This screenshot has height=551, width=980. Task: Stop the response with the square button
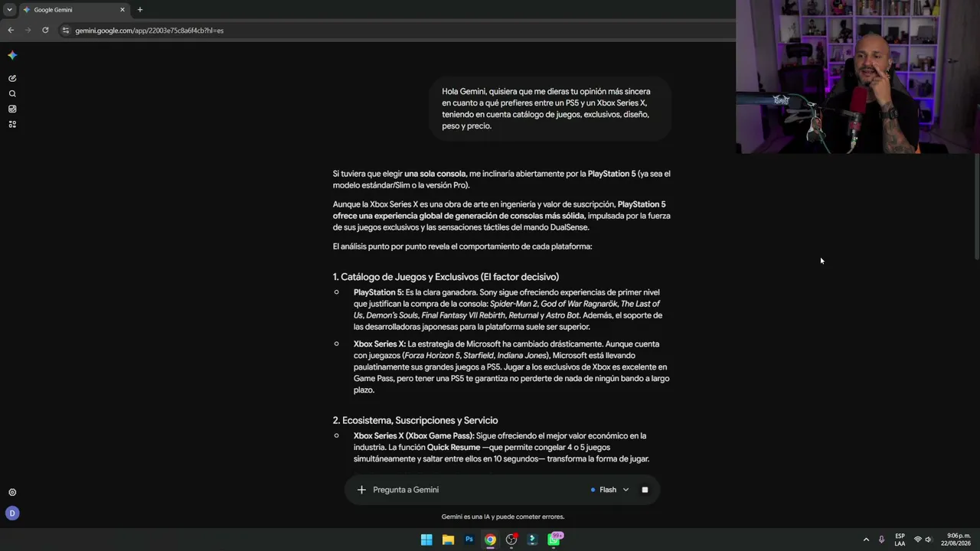click(645, 490)
